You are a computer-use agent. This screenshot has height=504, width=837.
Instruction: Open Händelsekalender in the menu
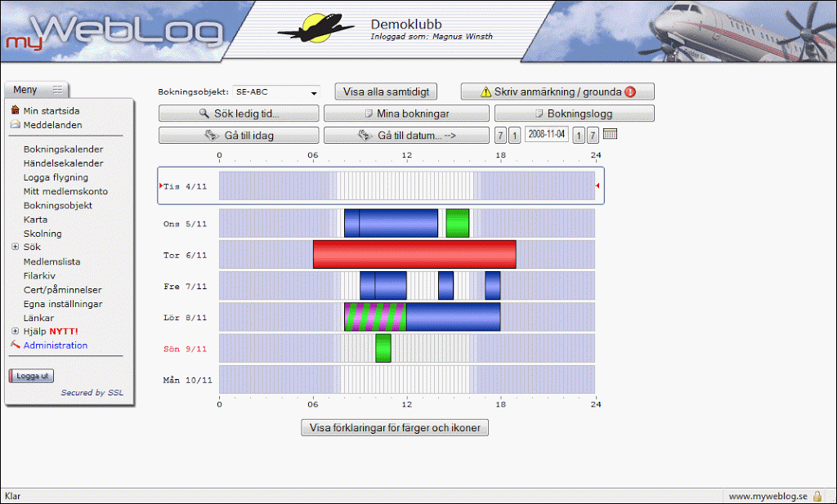coord(64,163)
